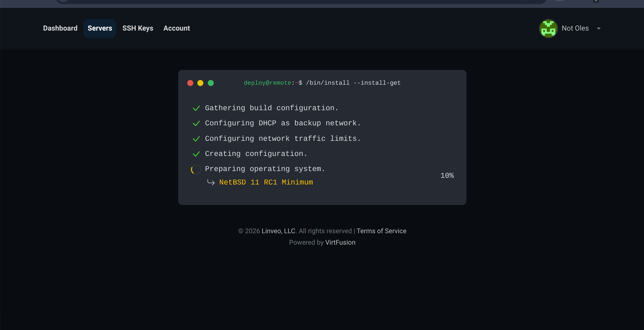Screen dimensions: 644x330
Task: Click checkmark beside Configuring network traffic limits
Action: (x=196, y=139)
